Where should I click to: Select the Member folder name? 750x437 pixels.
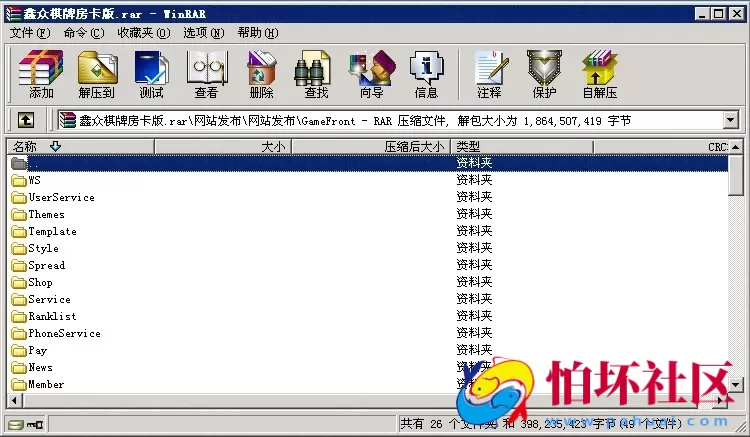click(46, 384)
